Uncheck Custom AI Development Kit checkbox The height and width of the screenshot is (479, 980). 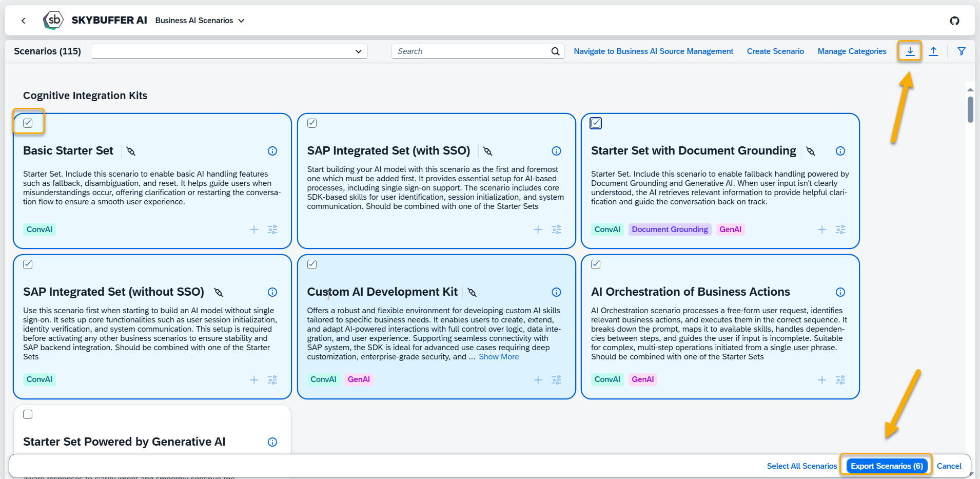coord(312,264)
